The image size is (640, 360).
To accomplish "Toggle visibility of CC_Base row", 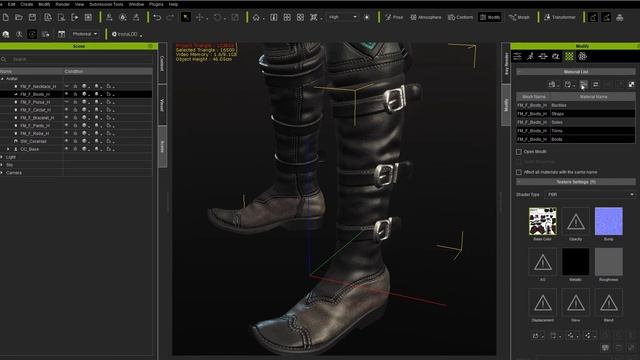I will 67,149.
